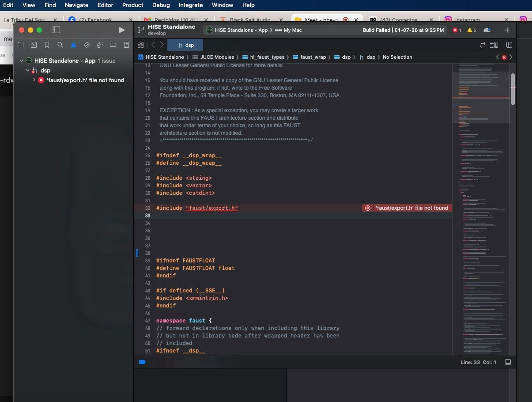Image resolution: width=532 pixels, height=402 pixels.
Task: Open the Report navigator
Action: [126, 45]
